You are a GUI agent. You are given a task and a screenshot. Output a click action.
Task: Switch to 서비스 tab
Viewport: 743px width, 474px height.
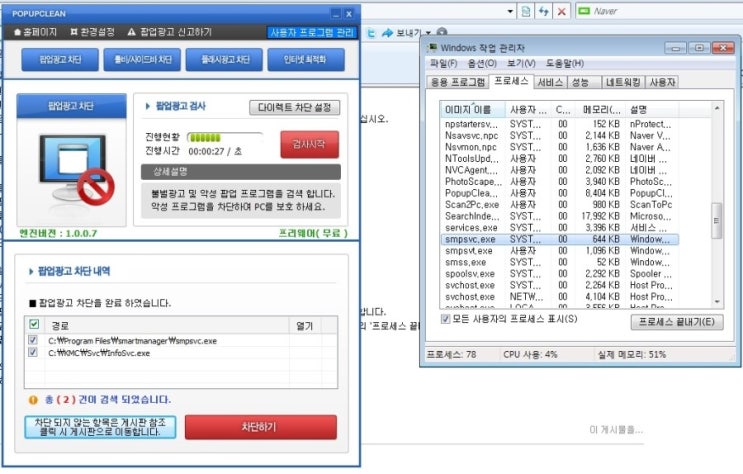tap(550, 82)
